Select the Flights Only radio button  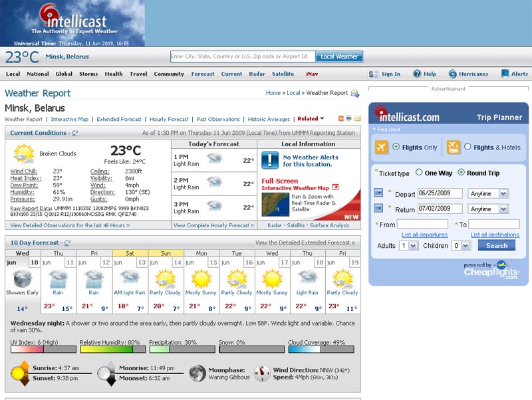[x=396, y=147]
